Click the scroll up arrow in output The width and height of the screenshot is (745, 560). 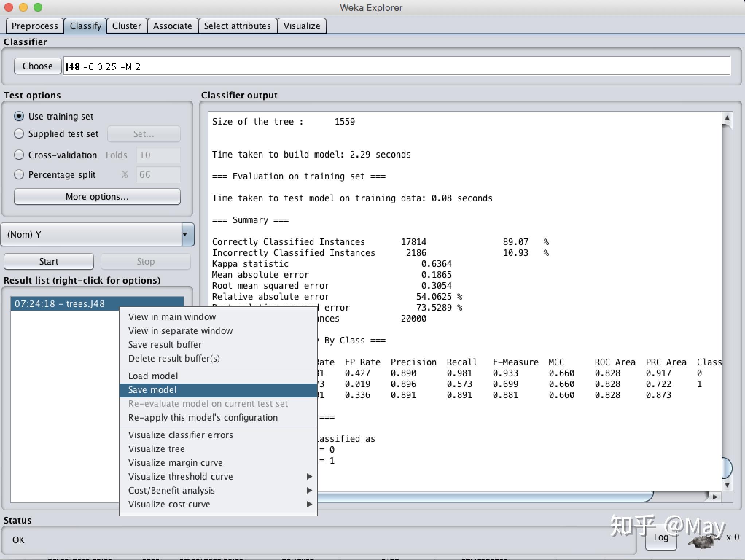tap(727, 118)
